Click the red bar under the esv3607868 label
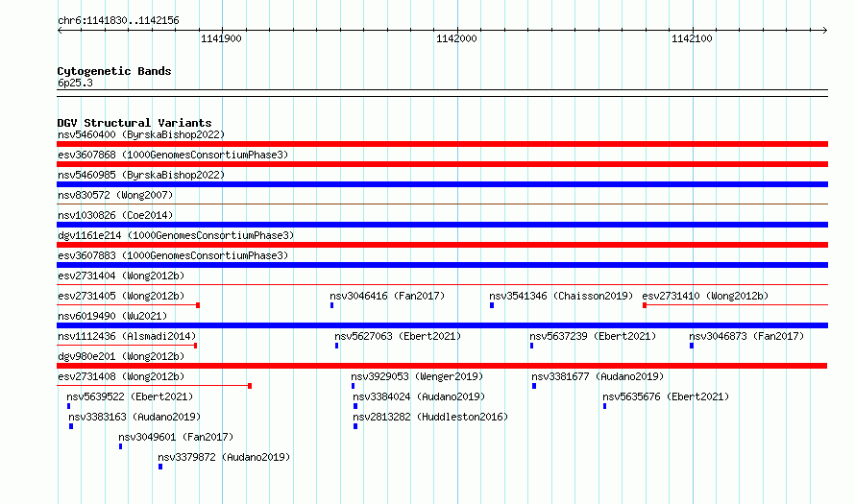This screenshot has width=855, height=504. click(442, 164)
